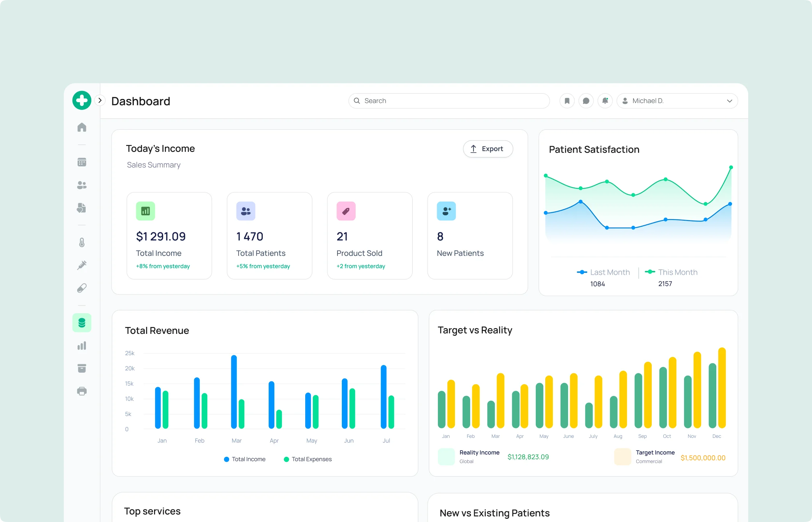
Task: Click the 25k axis label
Action: (x=130, y=353)
